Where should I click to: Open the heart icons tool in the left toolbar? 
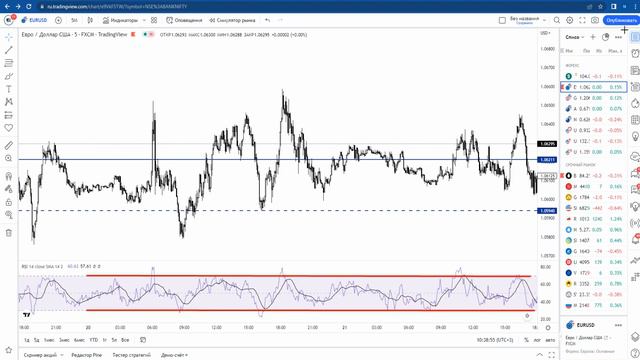[x=9, y=128]
